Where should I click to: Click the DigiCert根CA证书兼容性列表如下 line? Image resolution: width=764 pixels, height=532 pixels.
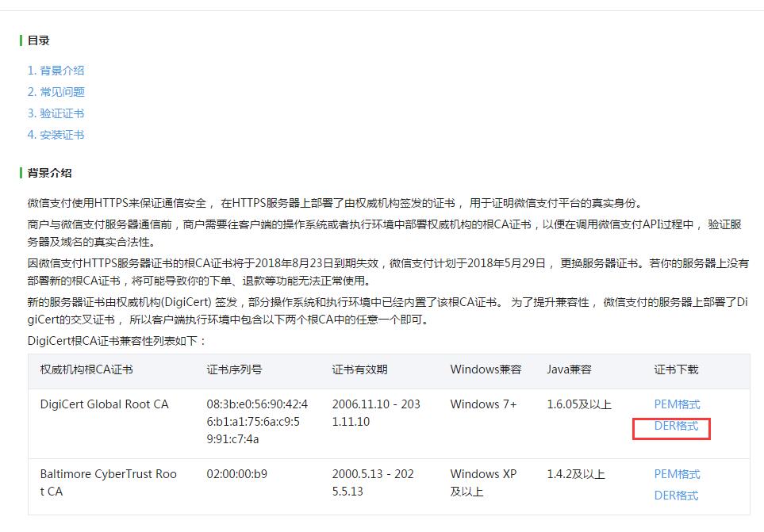[117, 341]
